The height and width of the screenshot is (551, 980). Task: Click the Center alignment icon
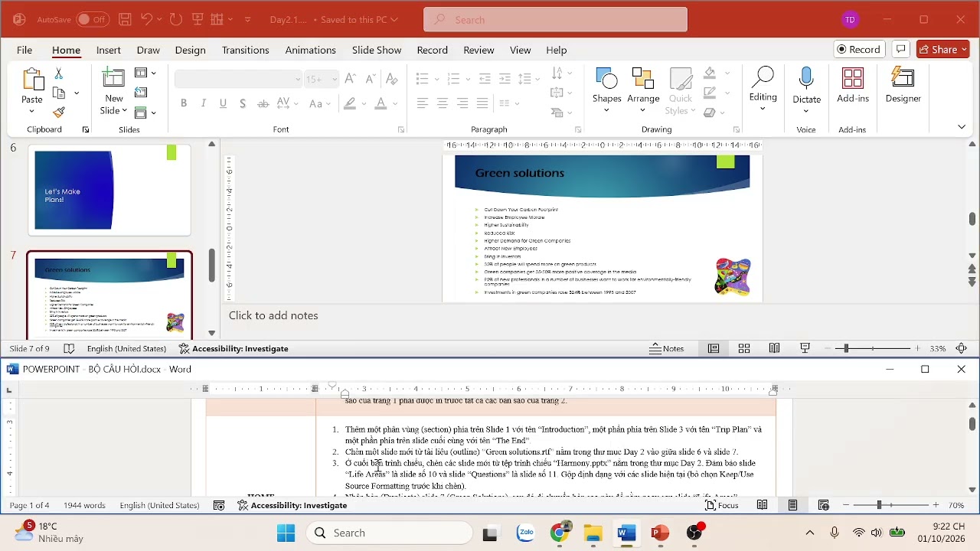[443, 103]
